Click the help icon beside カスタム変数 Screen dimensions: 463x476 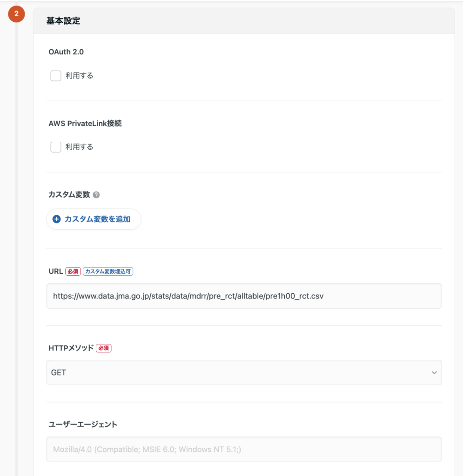coord(96,195)
